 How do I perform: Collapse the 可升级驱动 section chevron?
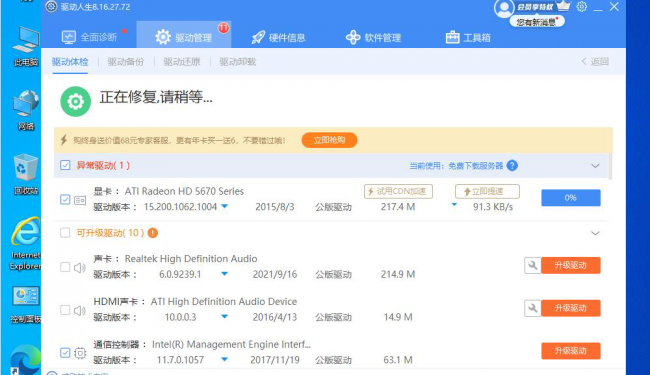[595, 233]
